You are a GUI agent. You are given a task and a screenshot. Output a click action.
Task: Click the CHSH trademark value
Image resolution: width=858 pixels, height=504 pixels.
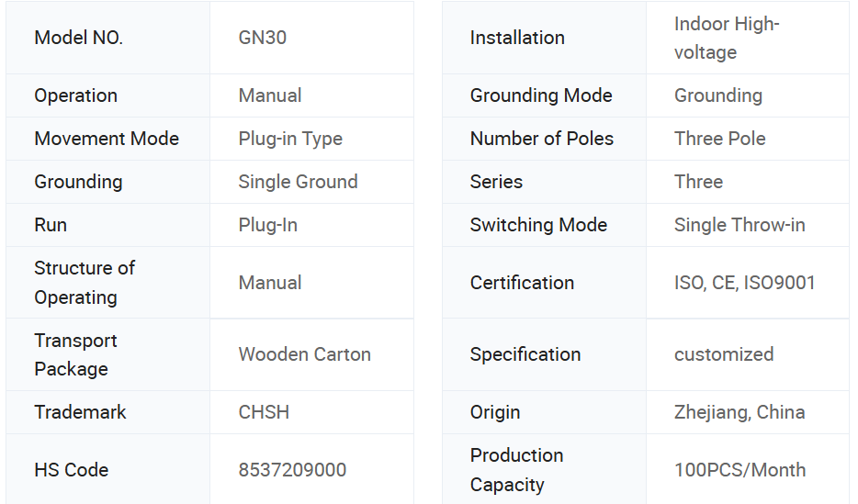tap(264, 412)
